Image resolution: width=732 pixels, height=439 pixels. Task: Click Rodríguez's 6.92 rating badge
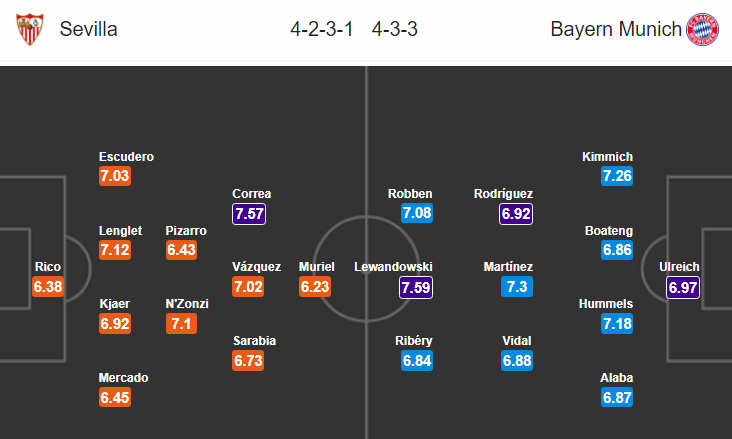pyautogui.click(x=517, y=214)
